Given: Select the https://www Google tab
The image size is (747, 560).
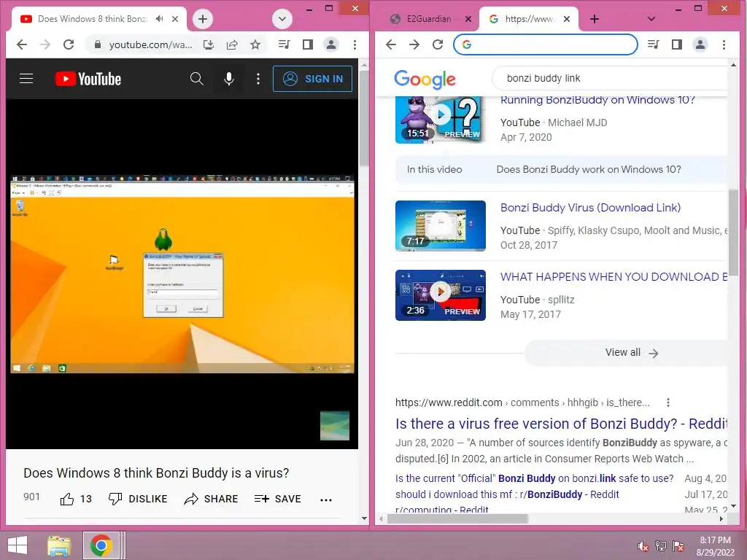Looking at the screenshot, I should 530,19.
